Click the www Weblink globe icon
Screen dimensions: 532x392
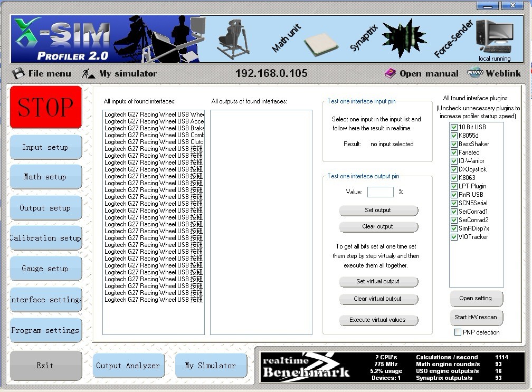[475, 73]
